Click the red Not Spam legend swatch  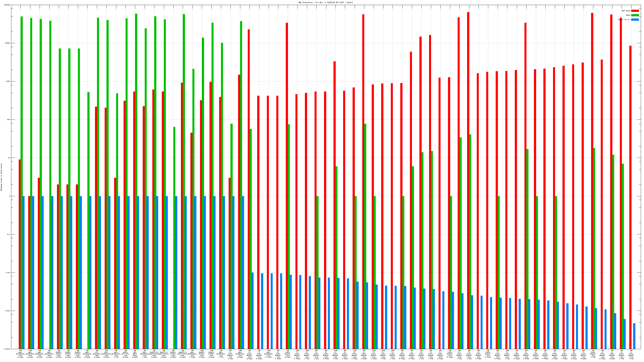(x=635, y=11)
